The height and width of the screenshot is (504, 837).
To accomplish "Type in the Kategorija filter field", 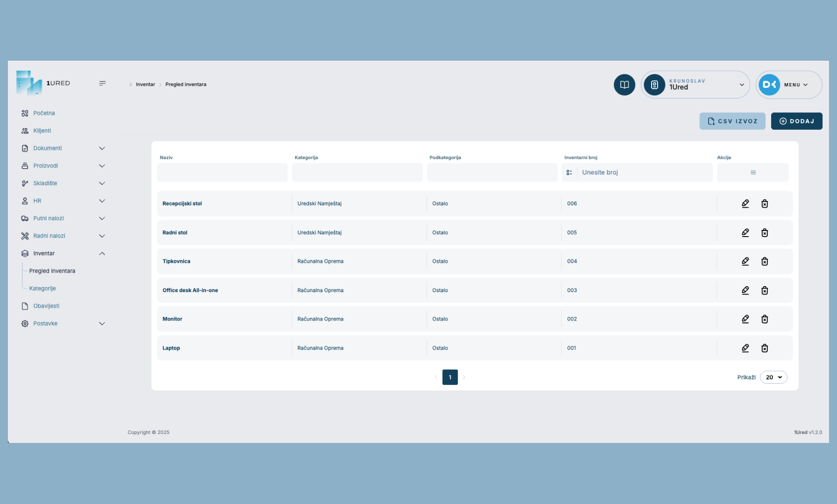I will coord(357,172).
